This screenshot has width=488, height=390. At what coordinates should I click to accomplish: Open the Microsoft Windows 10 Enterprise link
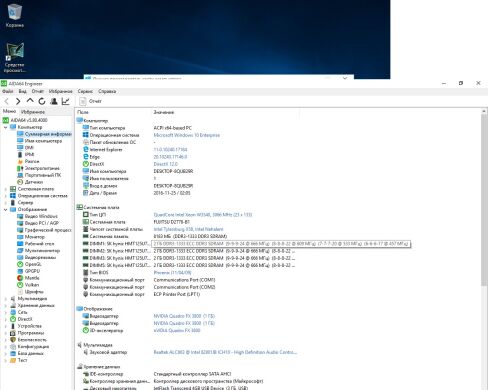186,135
